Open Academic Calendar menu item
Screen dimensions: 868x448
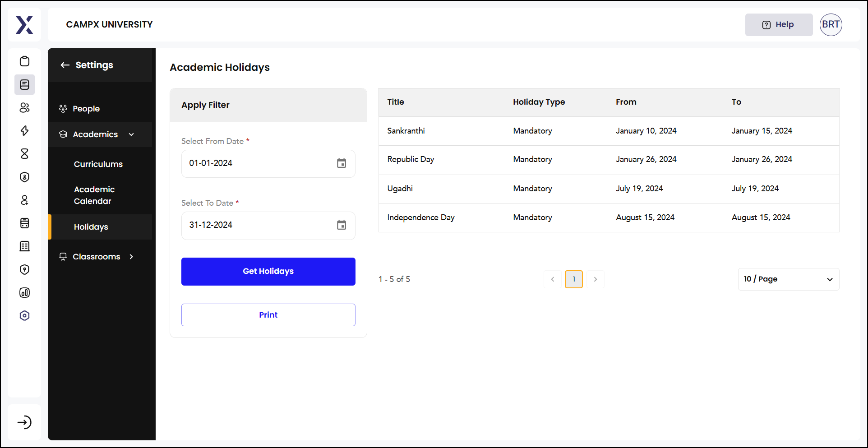[x=94, y=195]
